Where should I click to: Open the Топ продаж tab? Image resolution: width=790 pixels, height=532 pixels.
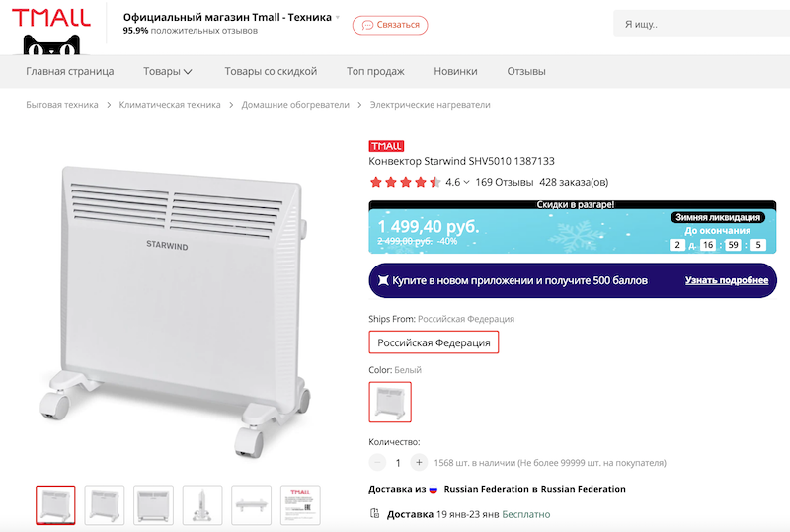(375, 71)
